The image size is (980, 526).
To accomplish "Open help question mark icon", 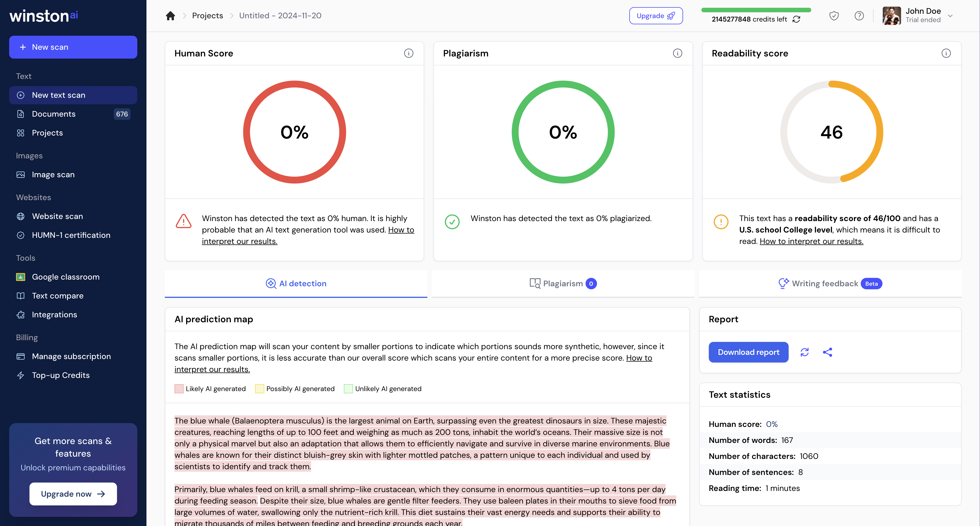I will tap(859, 16).
